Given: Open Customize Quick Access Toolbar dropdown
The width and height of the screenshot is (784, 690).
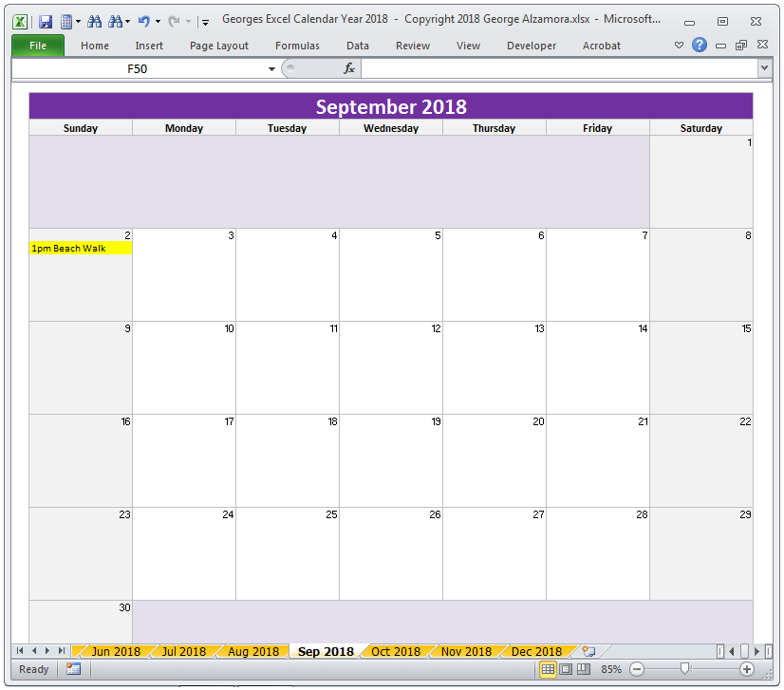Looking at the screenshot, I should pyautogui.click(x=205, y=21).
